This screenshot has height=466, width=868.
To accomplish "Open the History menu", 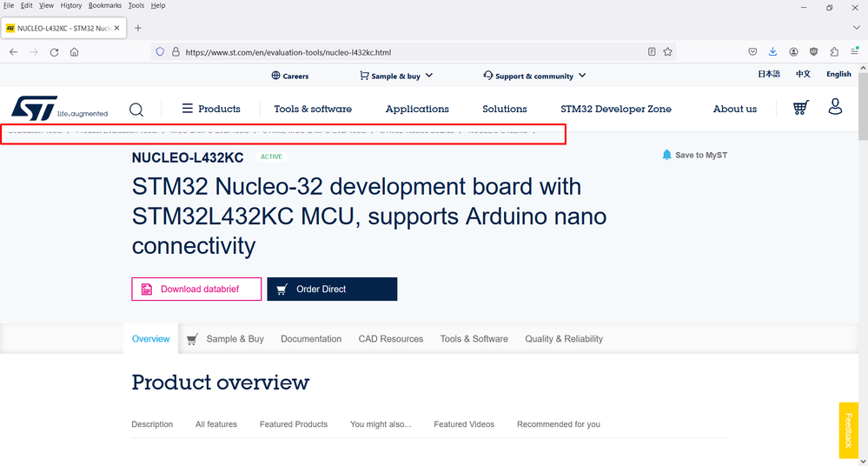I will point(71,5).
